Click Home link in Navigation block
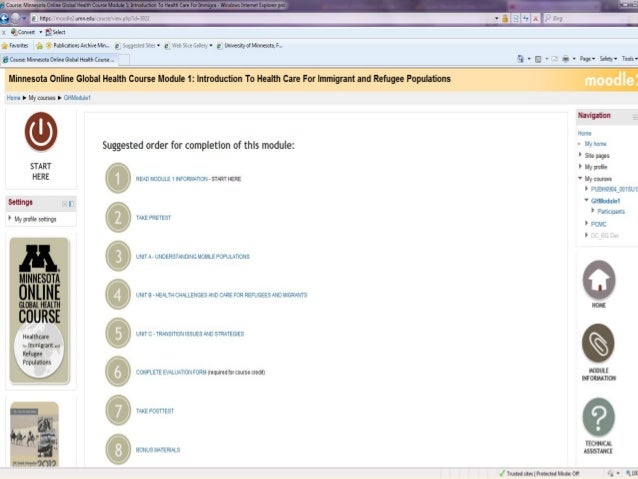638x479 pixels. pyautogui.click(x=584, y=133)
